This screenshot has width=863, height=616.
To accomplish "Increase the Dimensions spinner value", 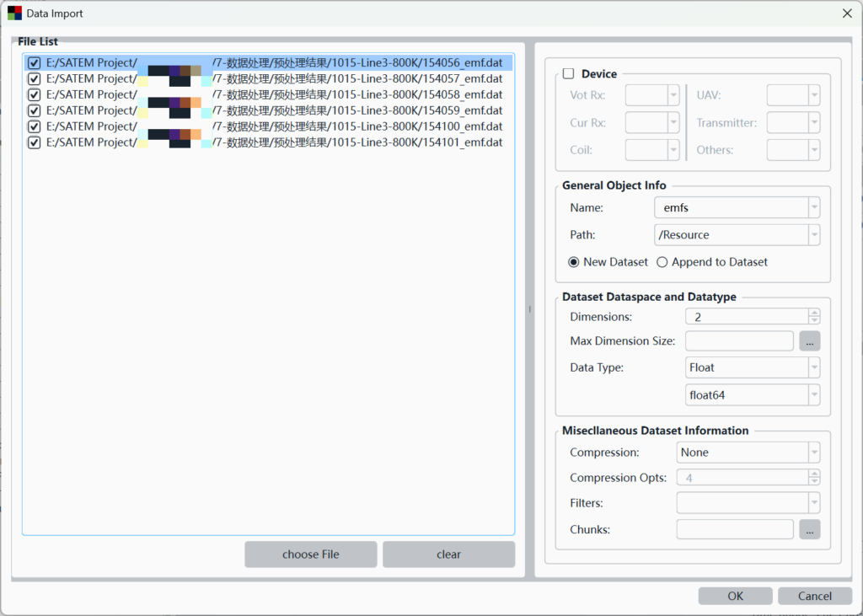I will (813, 313).
